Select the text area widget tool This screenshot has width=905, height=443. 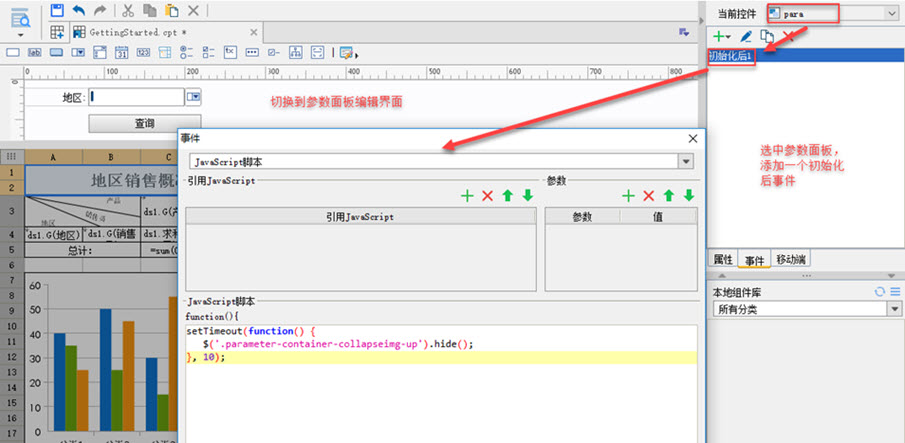point(230,52)
